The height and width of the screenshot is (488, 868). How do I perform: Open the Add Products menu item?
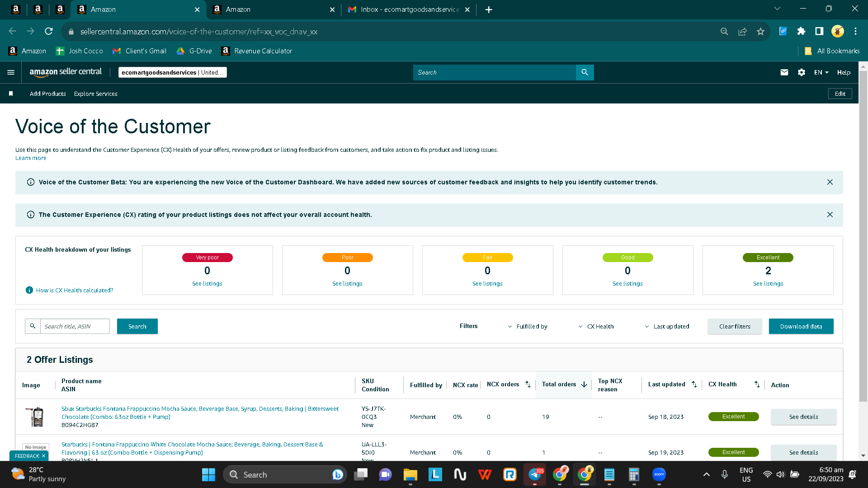click(48, 94)
